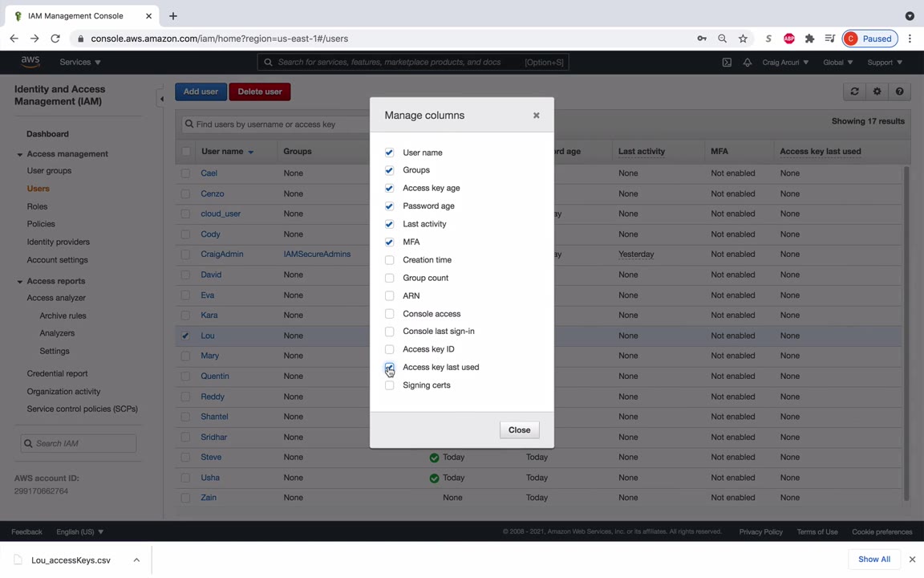The height and width of the screenshot is (578, 924).
Task: Open the Global region dropdown
Action: tap(838, 62)
